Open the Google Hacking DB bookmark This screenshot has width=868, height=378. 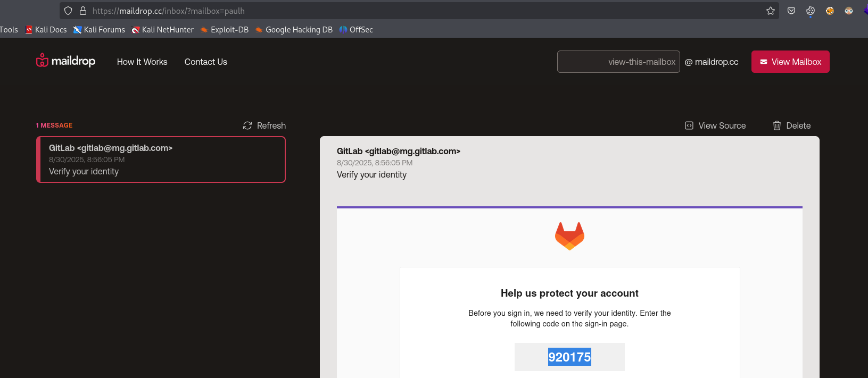(x=294, y=30)
